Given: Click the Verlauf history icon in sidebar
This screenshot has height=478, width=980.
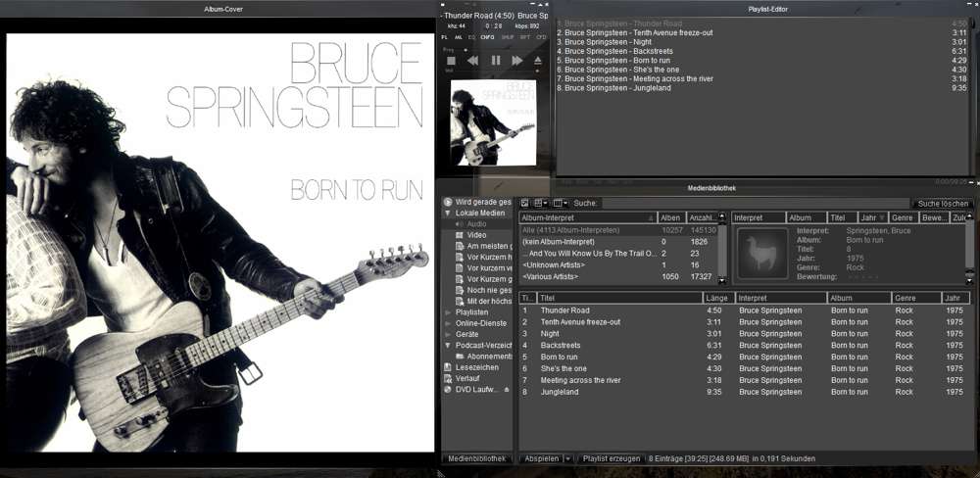Looking at the screenshot, I should 448,378.
